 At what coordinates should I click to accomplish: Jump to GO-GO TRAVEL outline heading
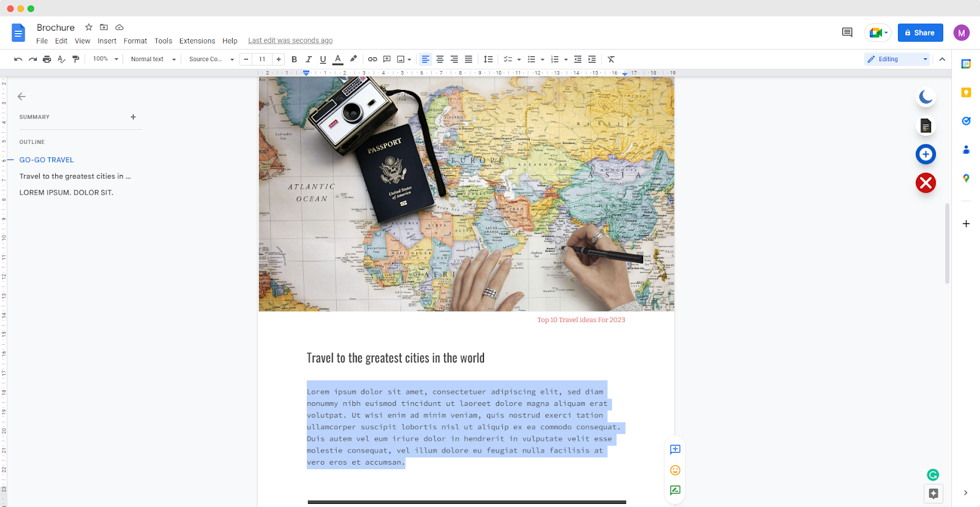(x=47, y=160)
